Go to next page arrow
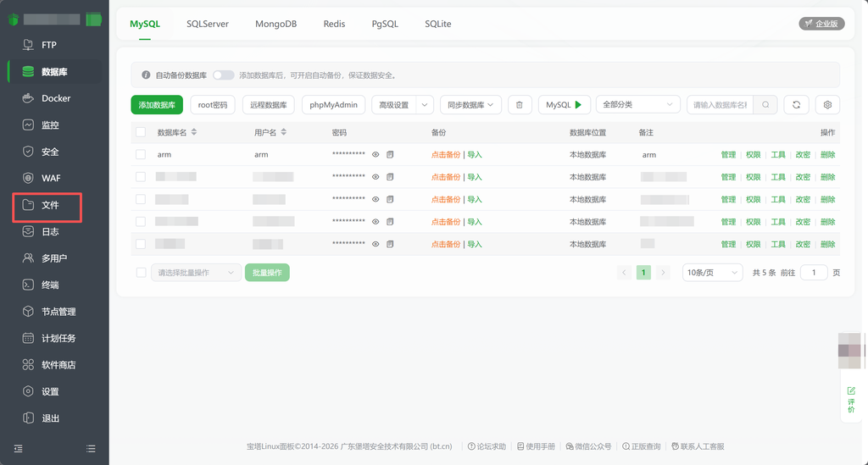Screen dimensions: 868x465 [x=663, y=273]
